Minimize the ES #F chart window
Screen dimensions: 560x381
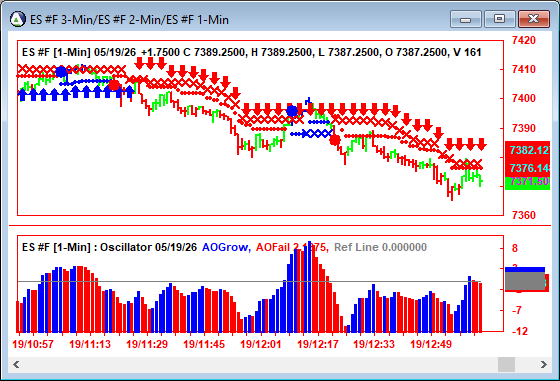[466, 19]
